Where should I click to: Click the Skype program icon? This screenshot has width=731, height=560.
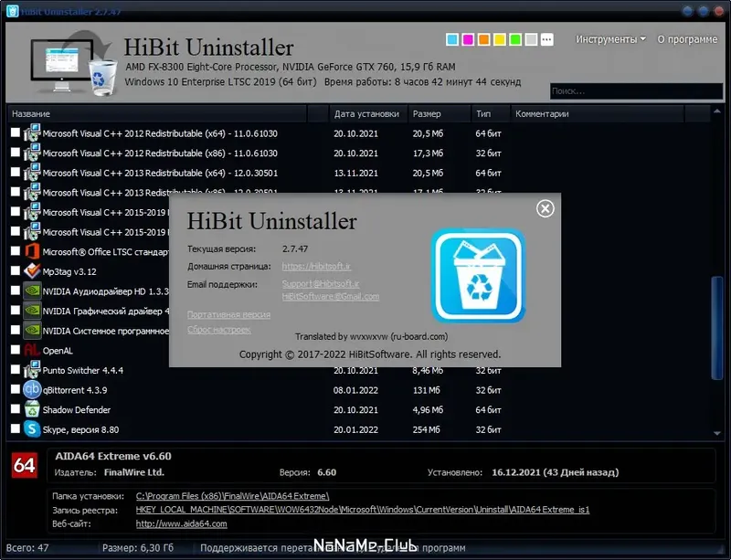point(32,429)
